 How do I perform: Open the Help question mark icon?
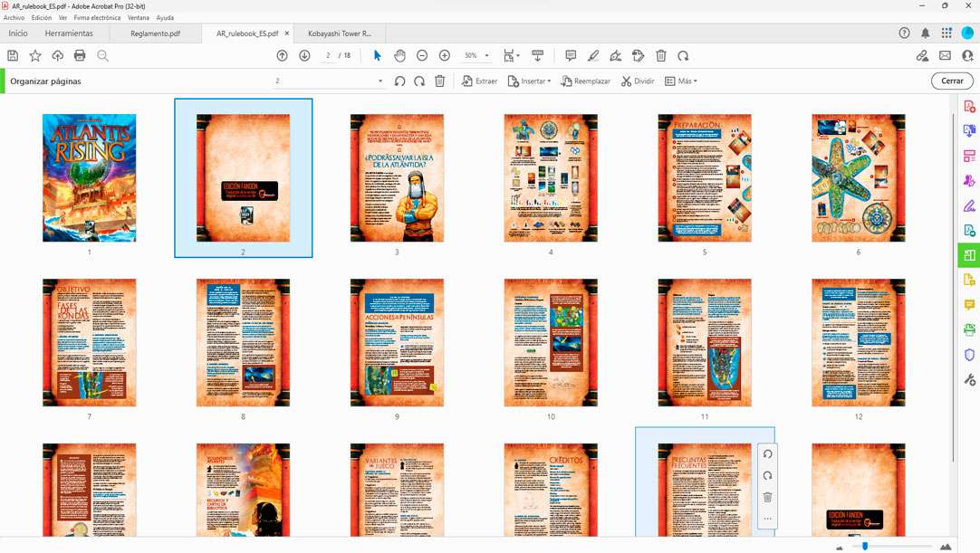tap(905, 33)
